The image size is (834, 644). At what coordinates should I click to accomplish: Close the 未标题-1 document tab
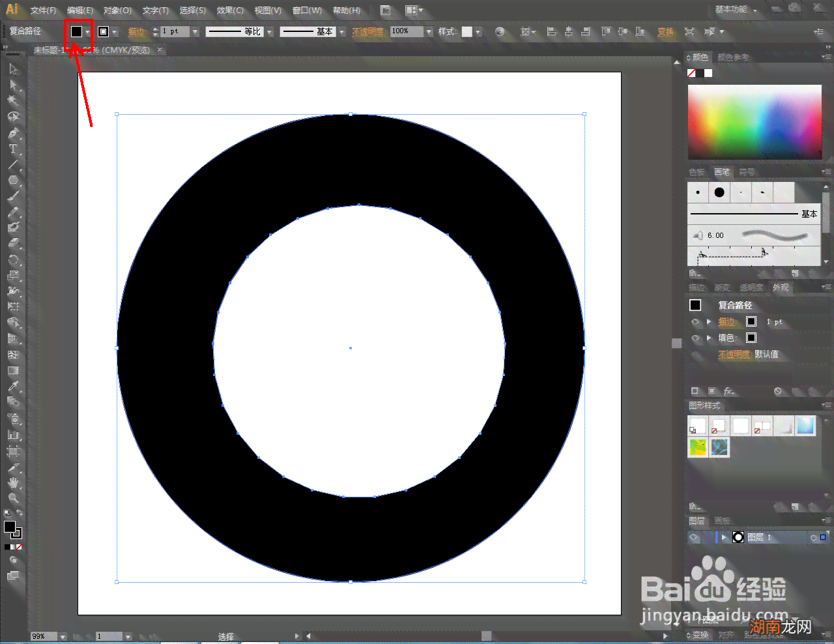tap(160, 50)
